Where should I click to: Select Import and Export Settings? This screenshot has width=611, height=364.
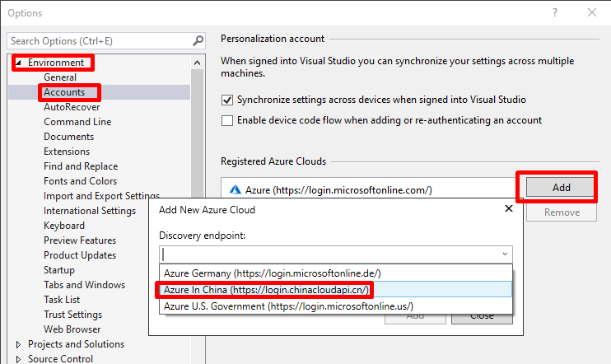point(102,196)
